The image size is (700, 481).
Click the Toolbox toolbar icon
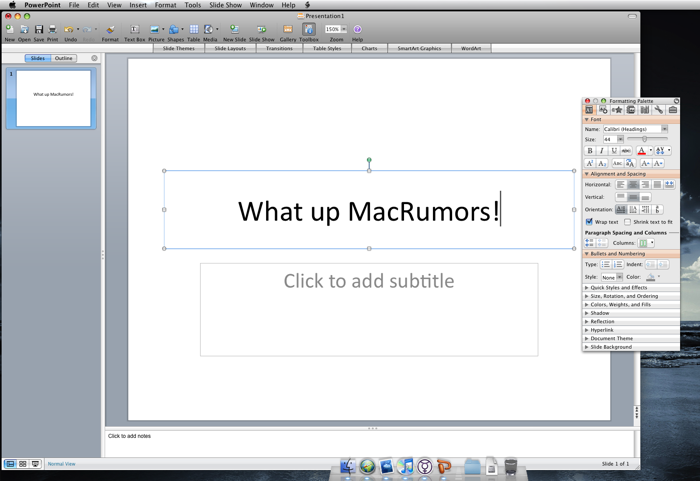point(308,29)
